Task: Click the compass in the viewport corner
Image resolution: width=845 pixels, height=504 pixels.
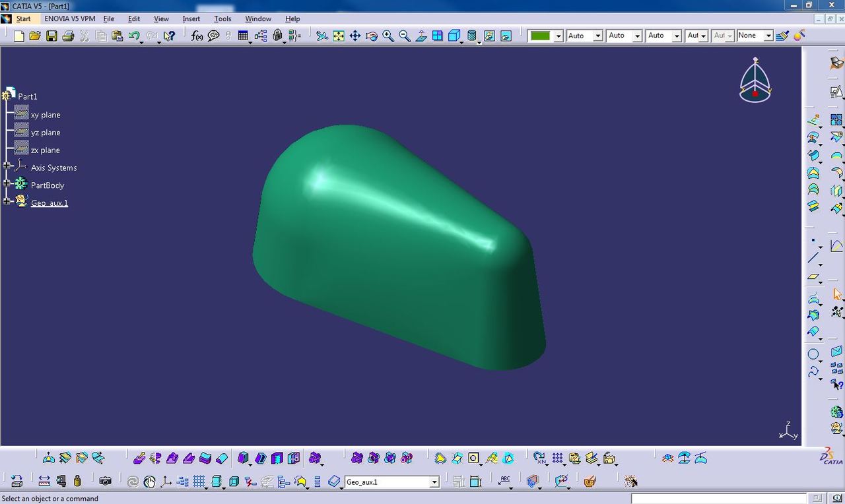Action: tap(755, 80)
